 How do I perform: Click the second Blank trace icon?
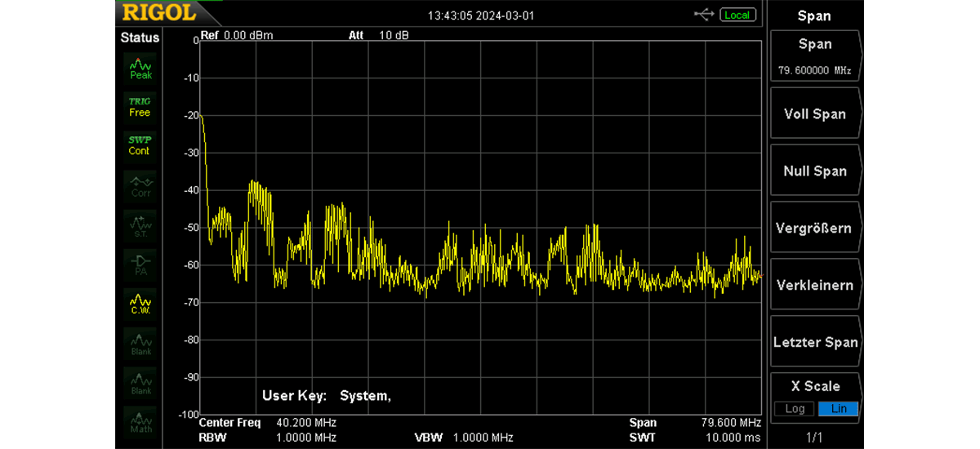[x=140, y=382]
